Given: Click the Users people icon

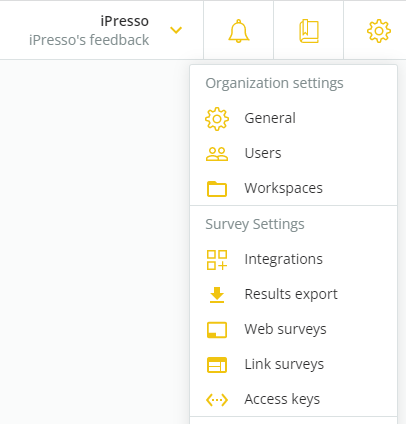Looking at the screenshot, I should [x=217, y=154].
